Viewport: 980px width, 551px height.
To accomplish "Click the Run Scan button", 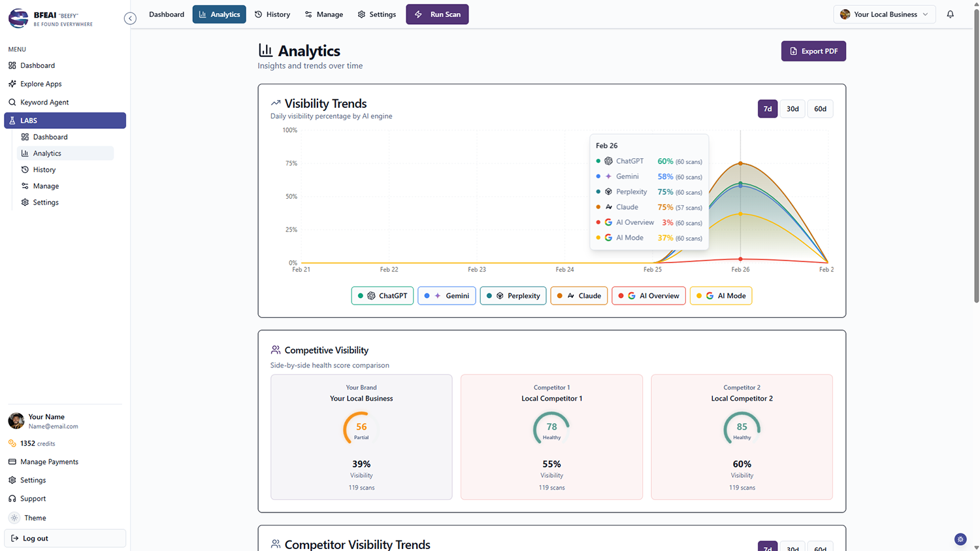I will (437, 14).
